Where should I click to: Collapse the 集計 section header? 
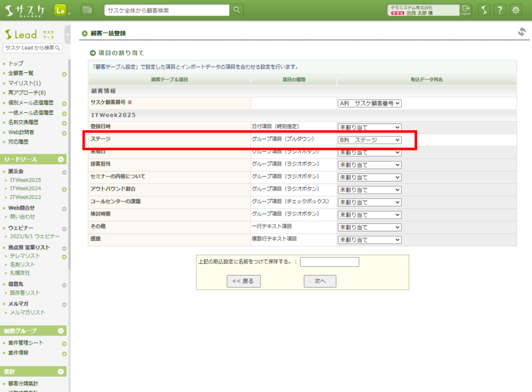61,372
